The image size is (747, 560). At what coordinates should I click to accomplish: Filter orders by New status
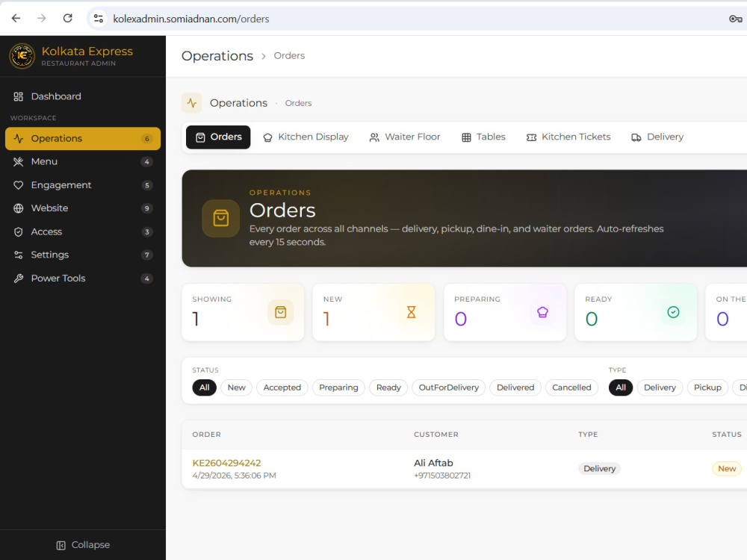236,388
